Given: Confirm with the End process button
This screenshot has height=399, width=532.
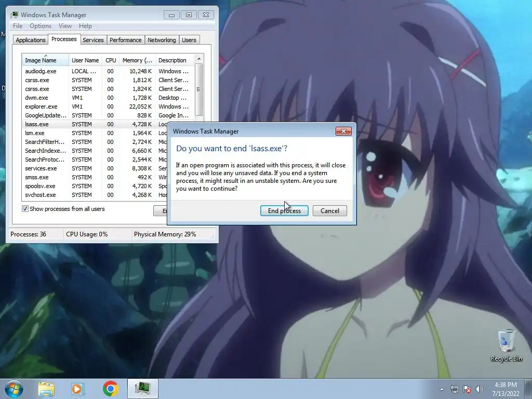Looking at the screenshot, I should (x=284, y=211).
